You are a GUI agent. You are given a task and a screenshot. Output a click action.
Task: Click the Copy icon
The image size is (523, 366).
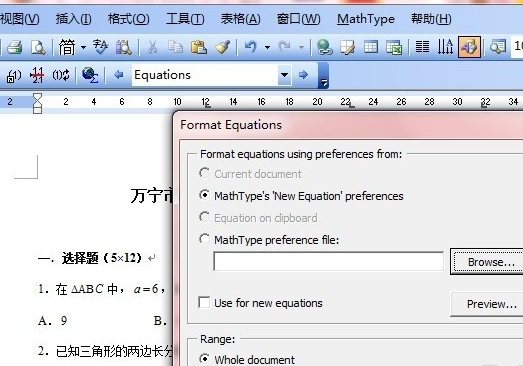(175, 47)
